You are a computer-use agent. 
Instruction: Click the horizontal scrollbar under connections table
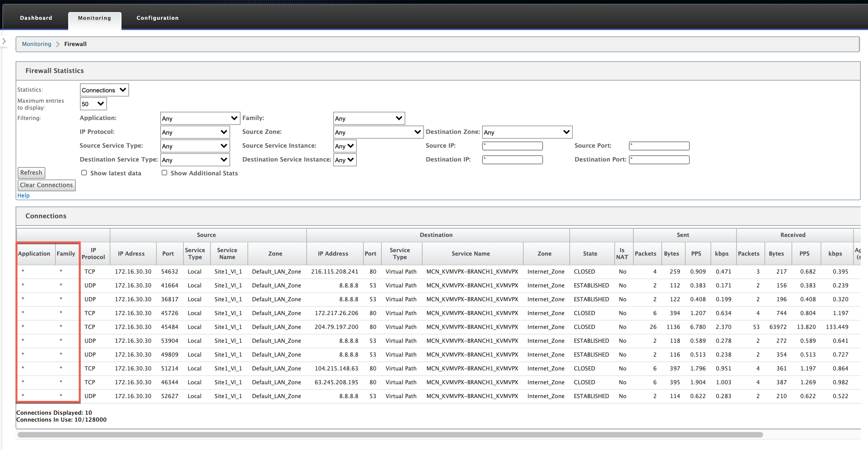pos(390,434)
